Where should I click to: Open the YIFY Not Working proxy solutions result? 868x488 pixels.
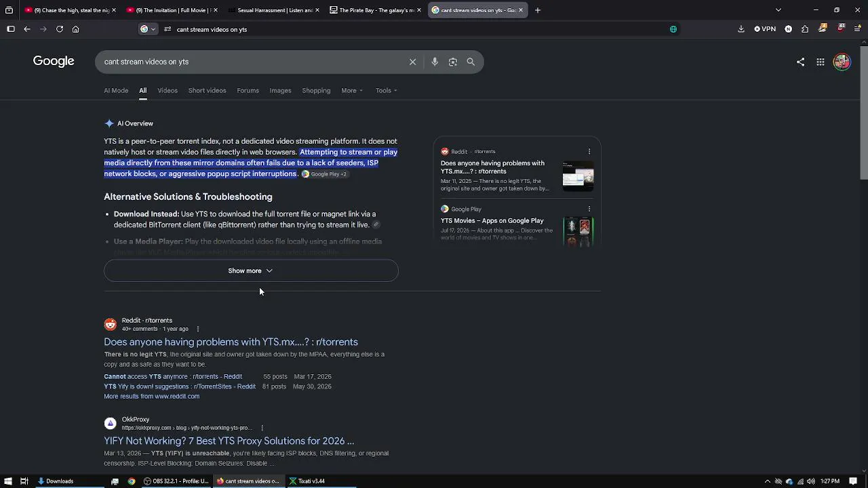(x=229, y=441)
